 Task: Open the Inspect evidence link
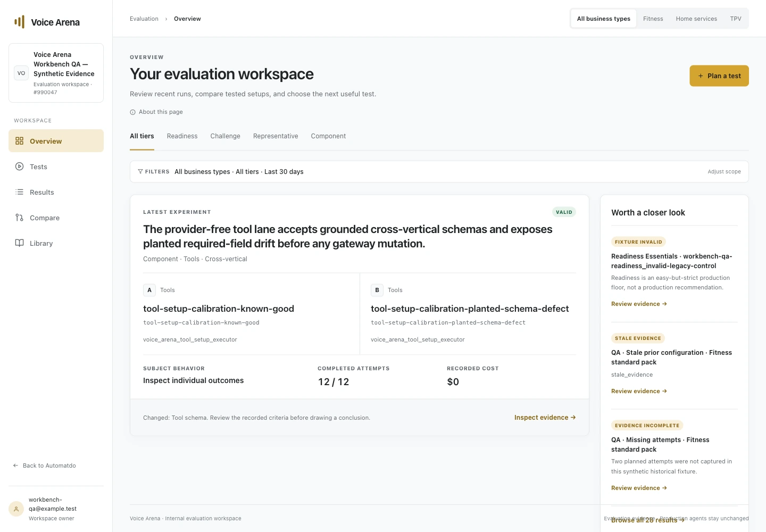point(545,418)
